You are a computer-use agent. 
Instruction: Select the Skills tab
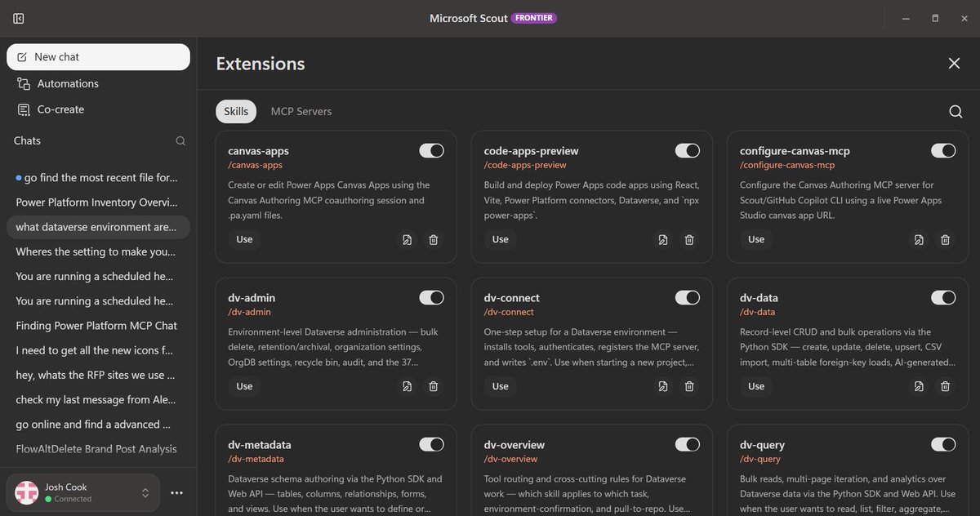236,111
